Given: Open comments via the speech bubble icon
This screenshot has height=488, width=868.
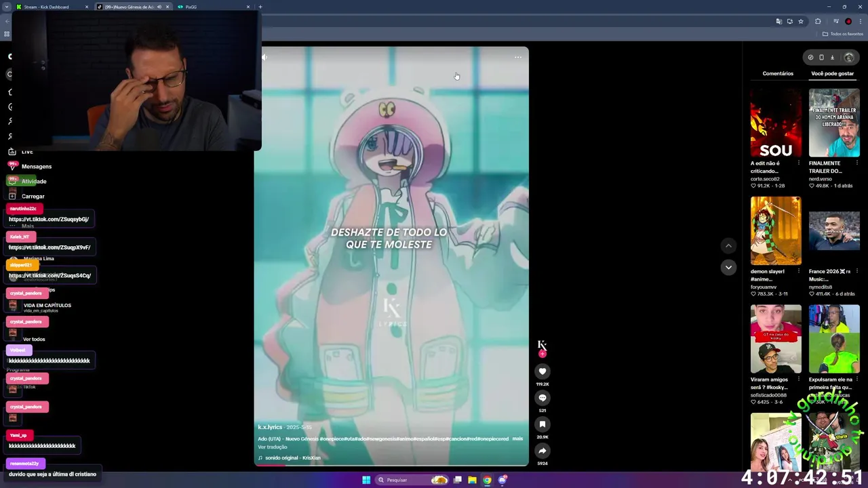Looking at the screenshot, I should pyautogui.click(x=542, y=398).
